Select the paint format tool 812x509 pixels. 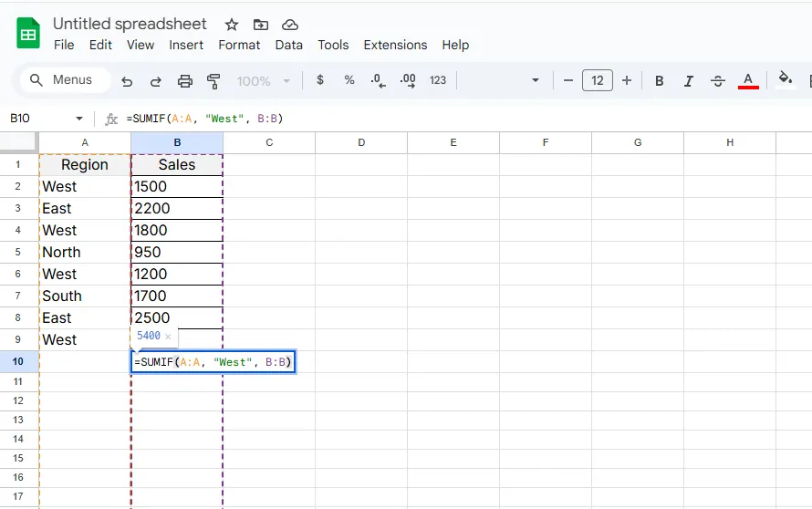[214, 80]
